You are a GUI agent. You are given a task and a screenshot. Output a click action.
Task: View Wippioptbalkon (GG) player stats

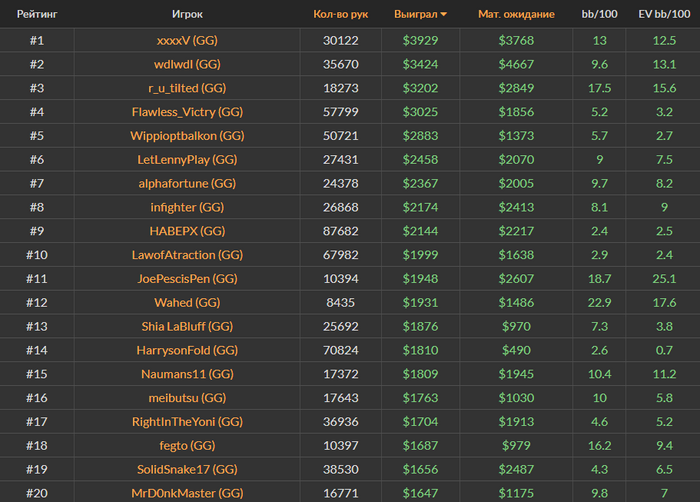(187, 135)
